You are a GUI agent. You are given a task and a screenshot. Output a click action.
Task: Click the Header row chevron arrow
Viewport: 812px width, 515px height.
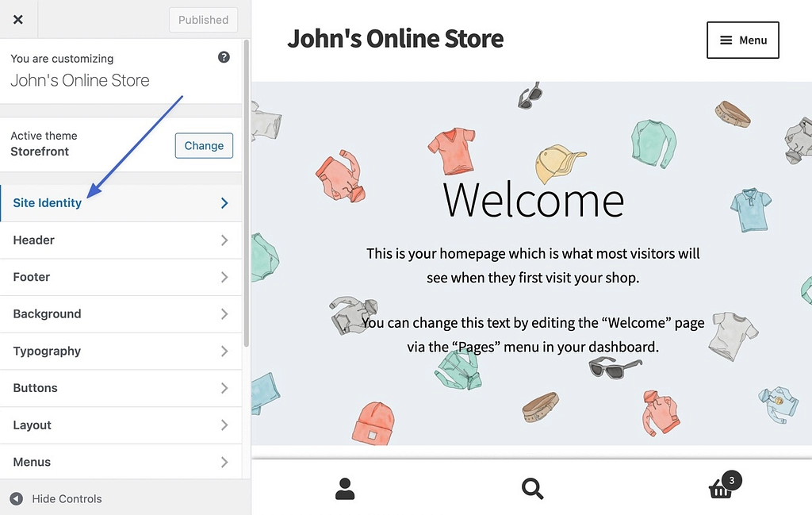tap(224, 240)
